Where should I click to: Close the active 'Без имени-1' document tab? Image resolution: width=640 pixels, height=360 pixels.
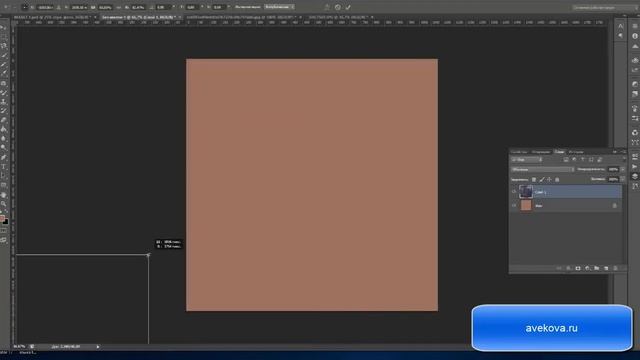click(x=180, y=18)
